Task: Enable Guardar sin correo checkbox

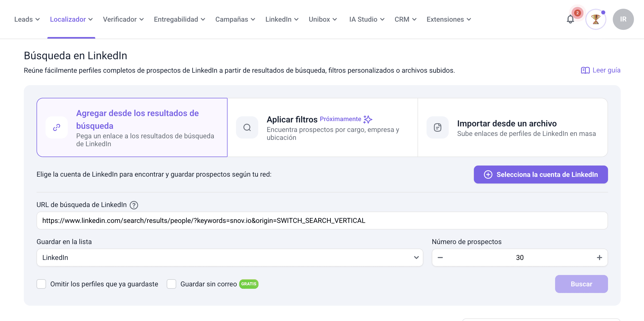Action: tap(171, 284)
